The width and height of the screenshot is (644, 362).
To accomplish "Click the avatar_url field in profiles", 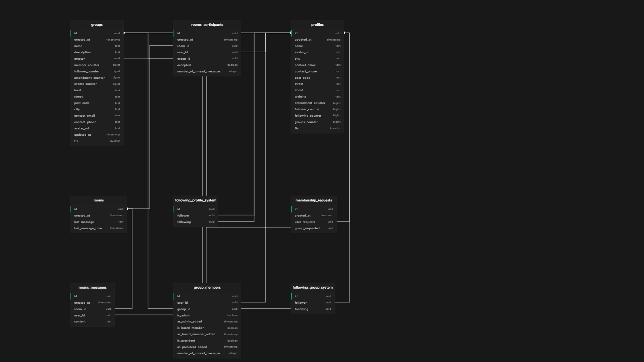I will tap(302, 52).
